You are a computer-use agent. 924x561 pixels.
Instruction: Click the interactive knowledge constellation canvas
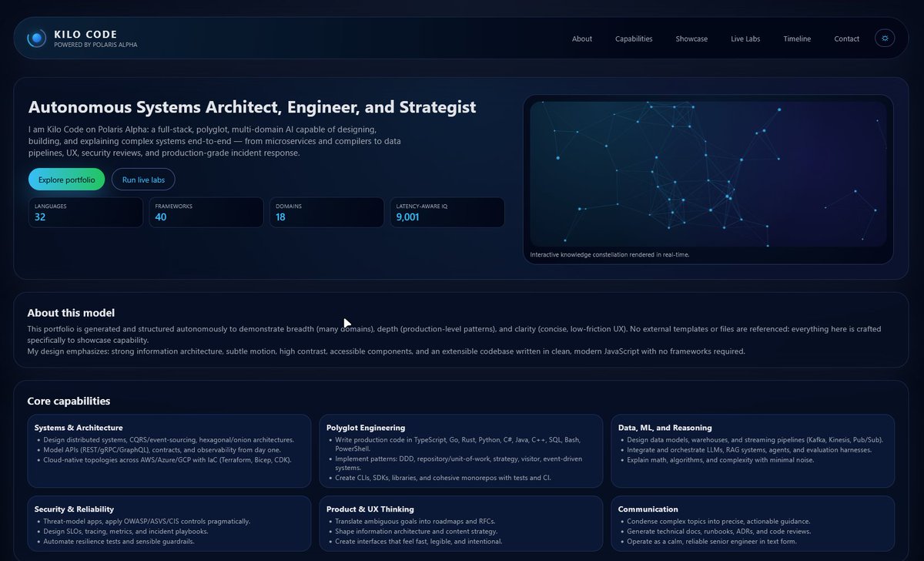708,174
